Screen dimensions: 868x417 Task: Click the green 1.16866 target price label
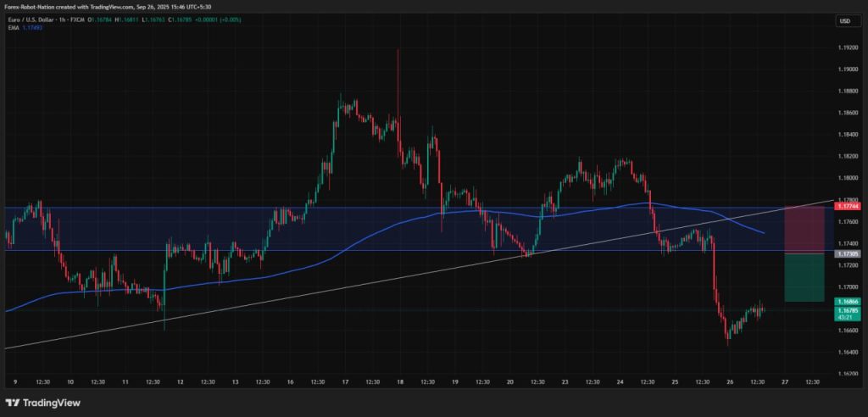click(x=847, y=302)
